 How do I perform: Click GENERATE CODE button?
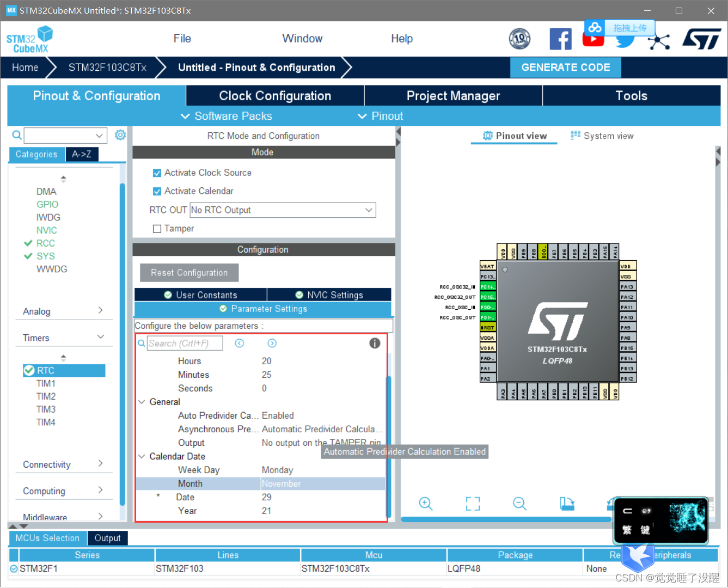[x=566, y=68]
